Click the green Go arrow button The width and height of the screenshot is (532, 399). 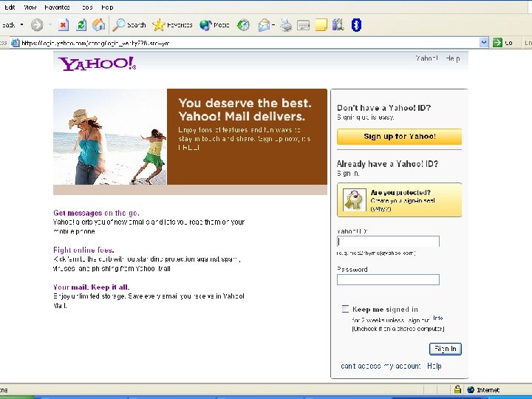pos(497,43)
